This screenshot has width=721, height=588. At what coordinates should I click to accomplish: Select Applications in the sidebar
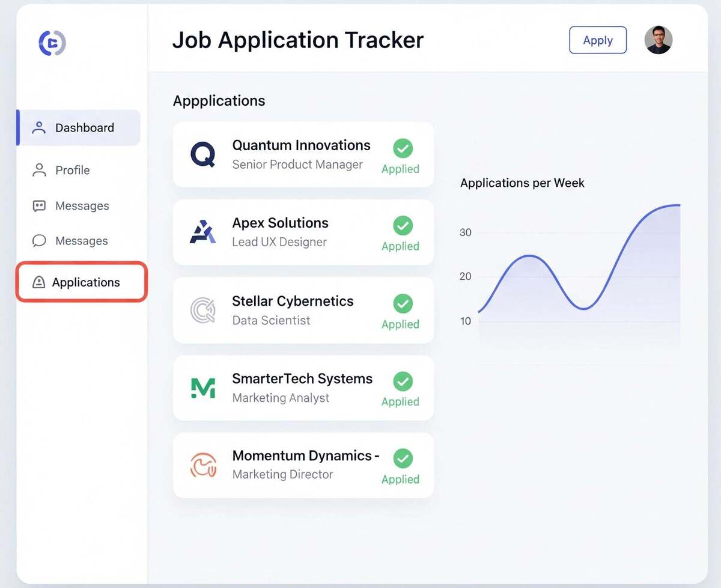81,282
